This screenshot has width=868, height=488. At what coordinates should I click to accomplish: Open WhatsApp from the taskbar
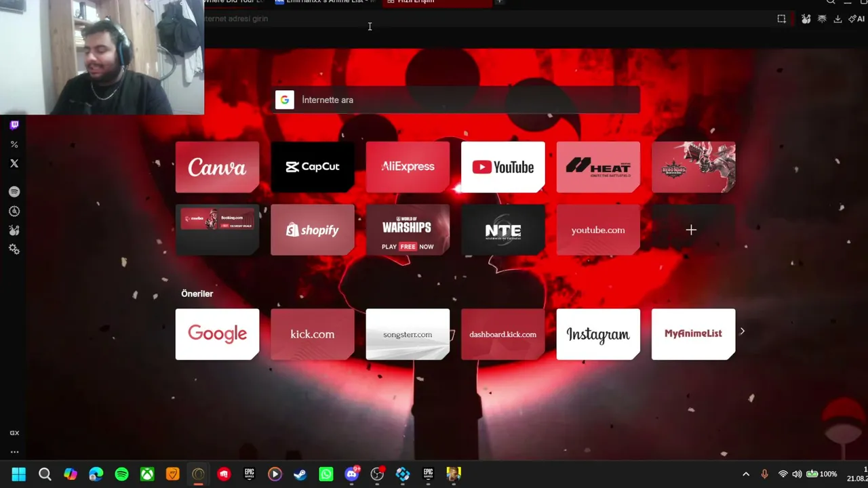pyautogui.click(x=326, y=474)
